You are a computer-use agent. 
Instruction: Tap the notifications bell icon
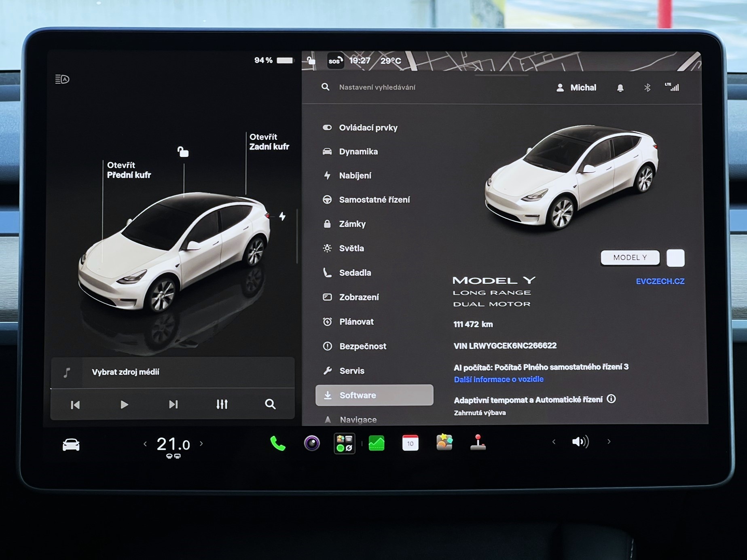tap(620, 88)
